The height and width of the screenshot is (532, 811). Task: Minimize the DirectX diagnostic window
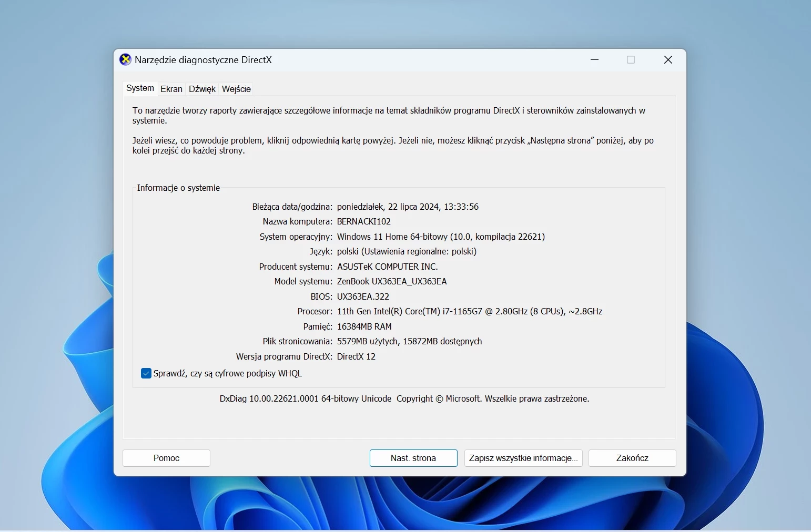pos(595,60)
